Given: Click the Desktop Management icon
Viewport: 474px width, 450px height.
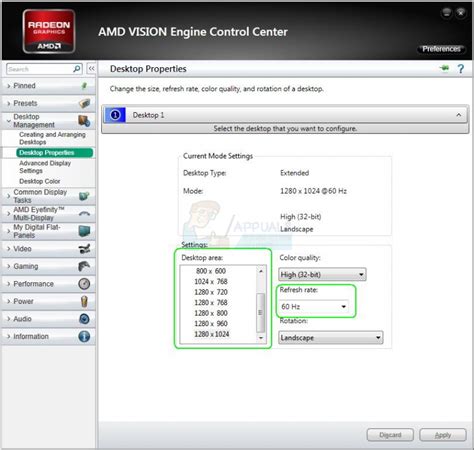Looking at the screenshot, I should [x=84, y=121].
